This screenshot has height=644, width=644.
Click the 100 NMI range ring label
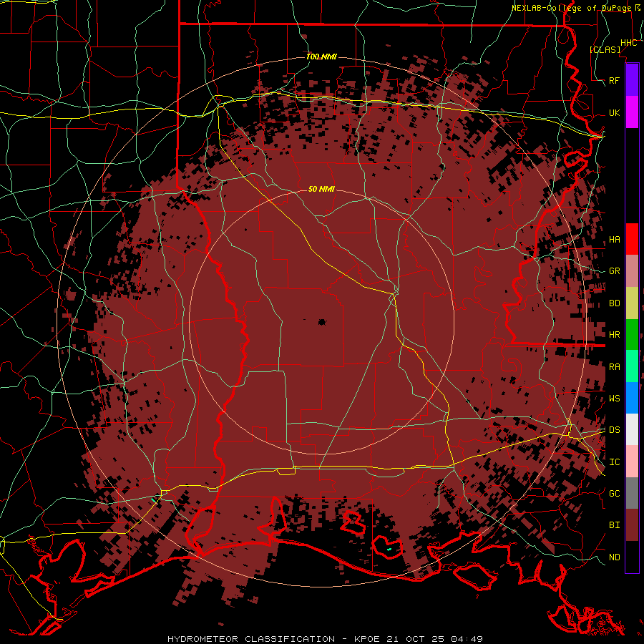pyautogui.click(x=321, y=57)
